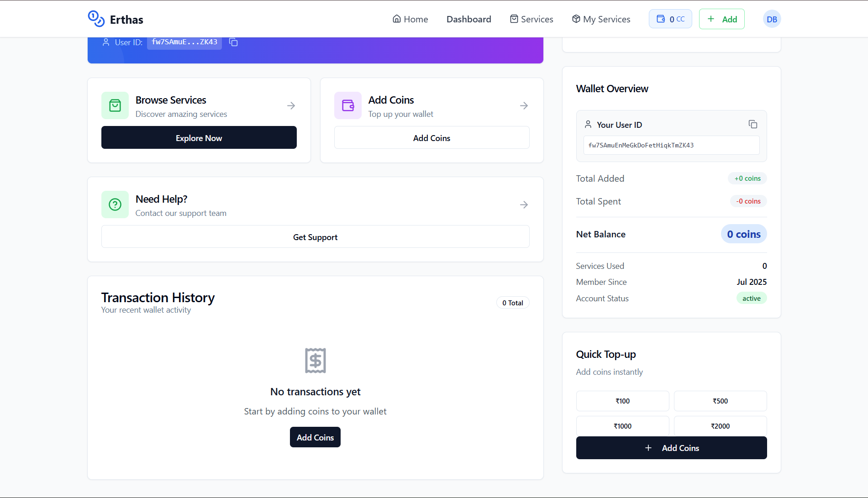Click the 0 Total badge

tap(513, 303)
